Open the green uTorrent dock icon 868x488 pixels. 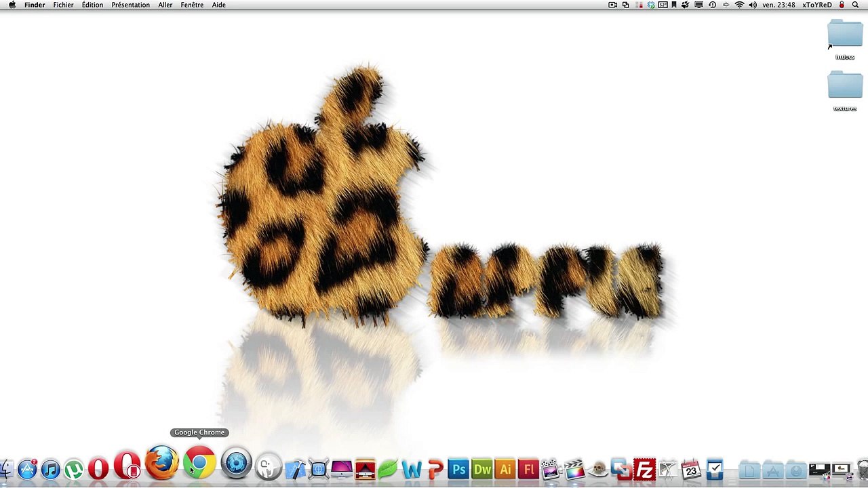(x=74, y=469)
